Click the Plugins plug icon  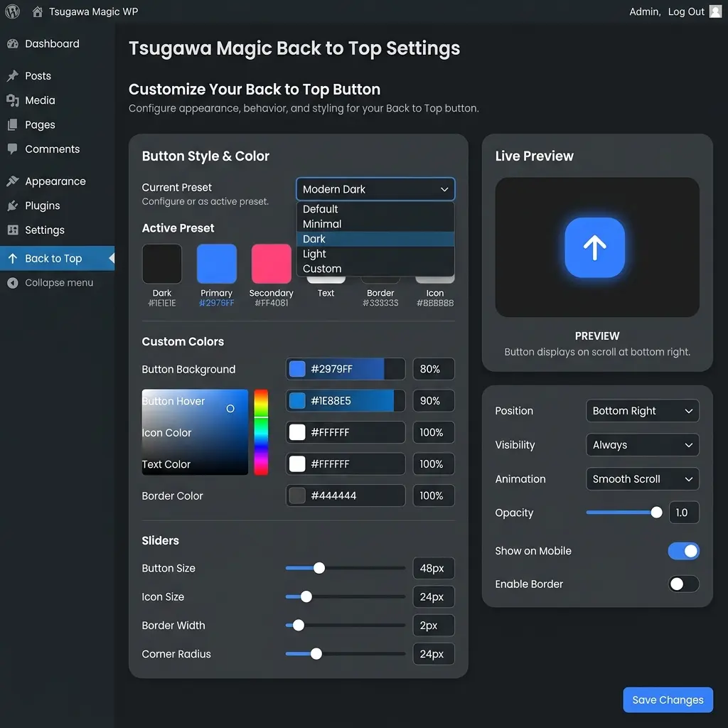pos(13,205)
